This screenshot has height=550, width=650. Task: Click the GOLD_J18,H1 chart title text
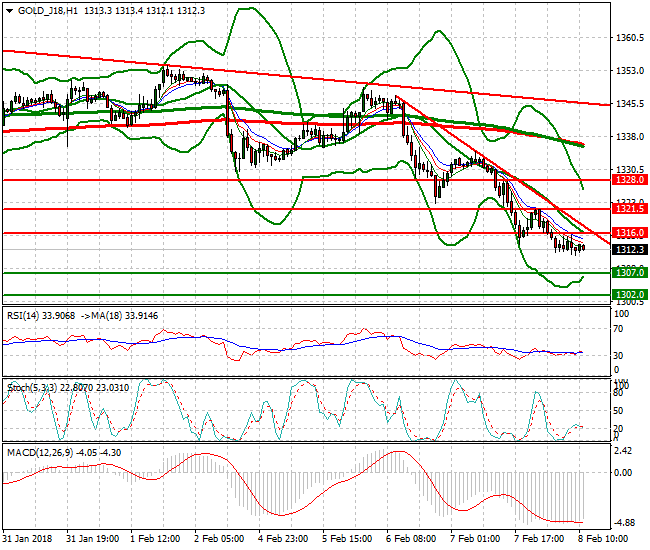(48, 11)
